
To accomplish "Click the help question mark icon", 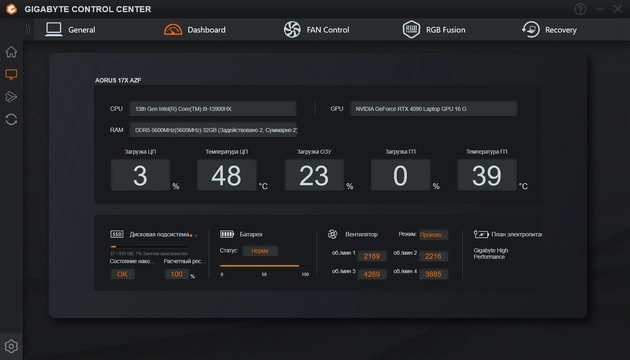I will coord(580,9).
